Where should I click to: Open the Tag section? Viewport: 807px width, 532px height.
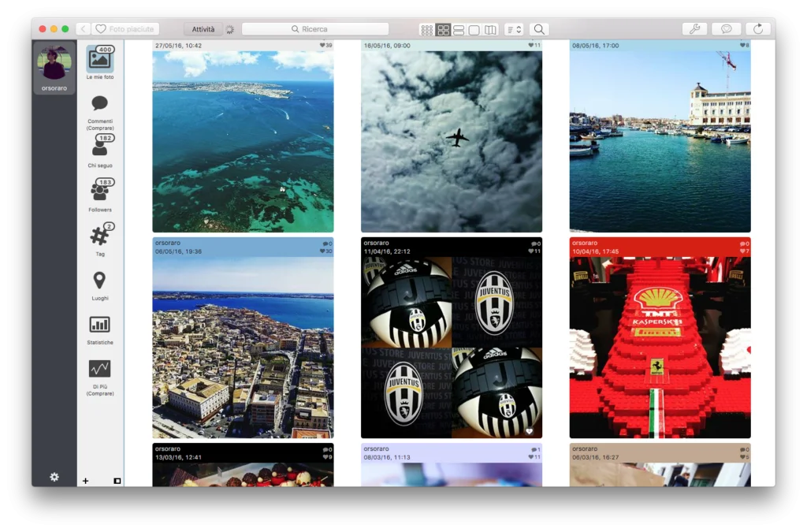(100, 240)
